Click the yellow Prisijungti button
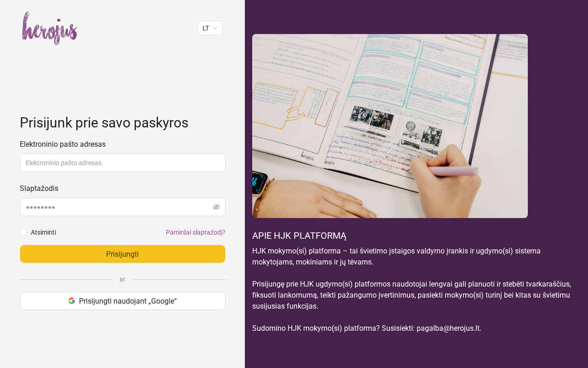The height and width of the screenshot is (368, 588). [123, 254]
